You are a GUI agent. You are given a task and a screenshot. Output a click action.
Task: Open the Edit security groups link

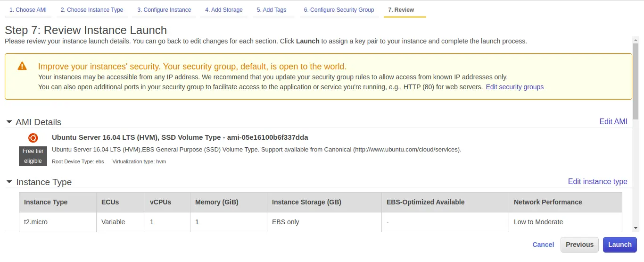tap(515, 87)
